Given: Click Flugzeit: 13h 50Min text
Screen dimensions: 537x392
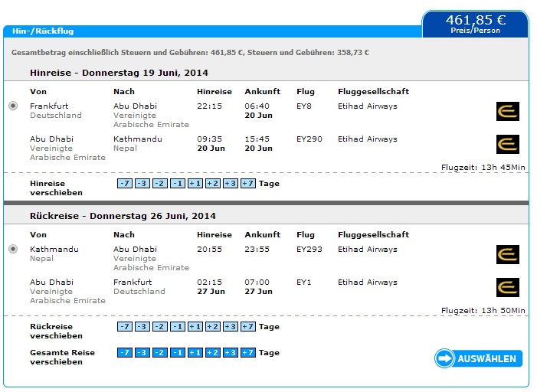Looking at the screenshot, I should [483, 311].
